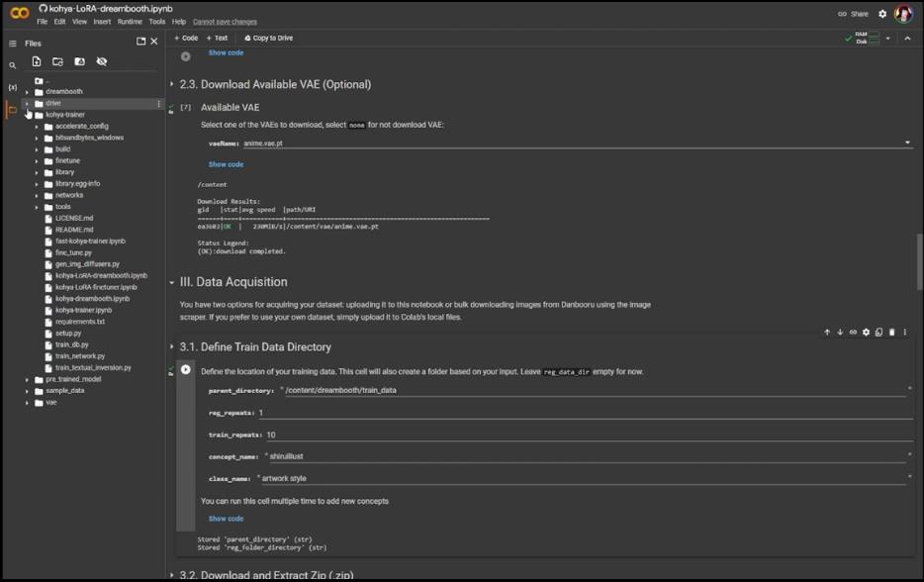This screenshot has height=582, width=924.
Task: Open the vaeName dropdown
Action: point(906,141)
